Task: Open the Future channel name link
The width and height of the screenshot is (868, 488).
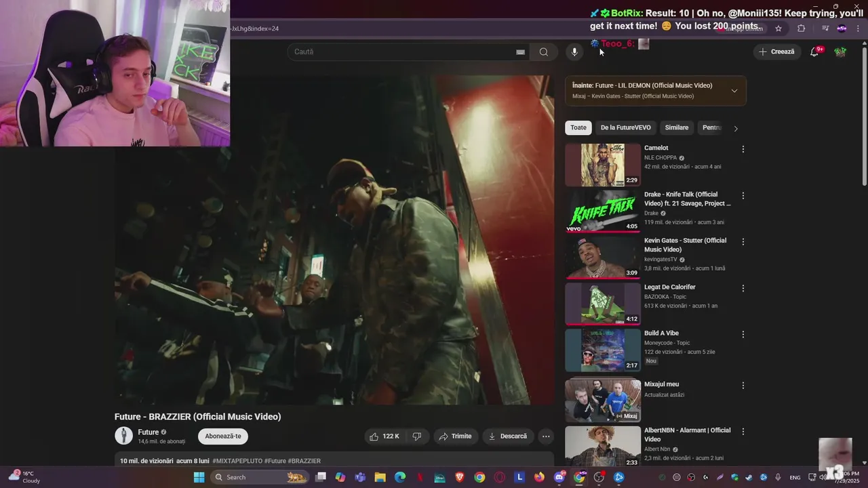Action: click(149, 432)
